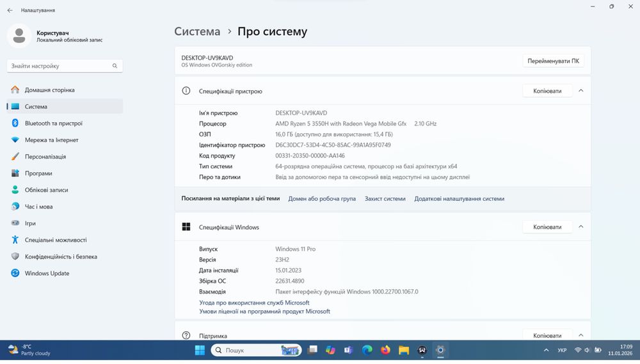This screenshot has width=640, height=364.
Task: Click Wi-Fi icon in system tray
Action: 577,350
